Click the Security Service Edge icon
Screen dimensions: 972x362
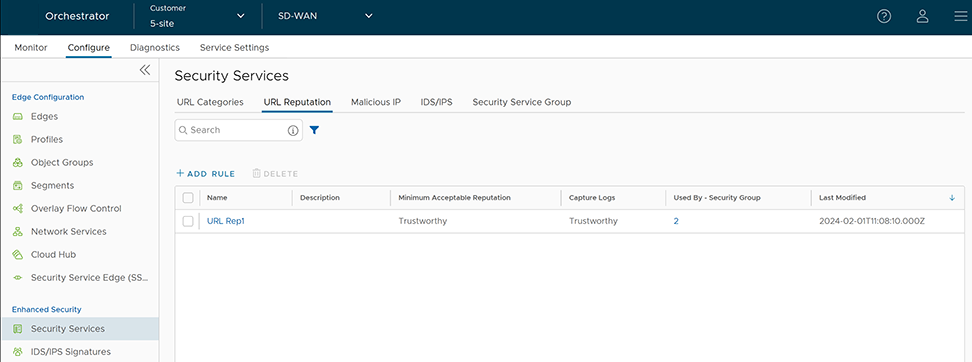18,278
